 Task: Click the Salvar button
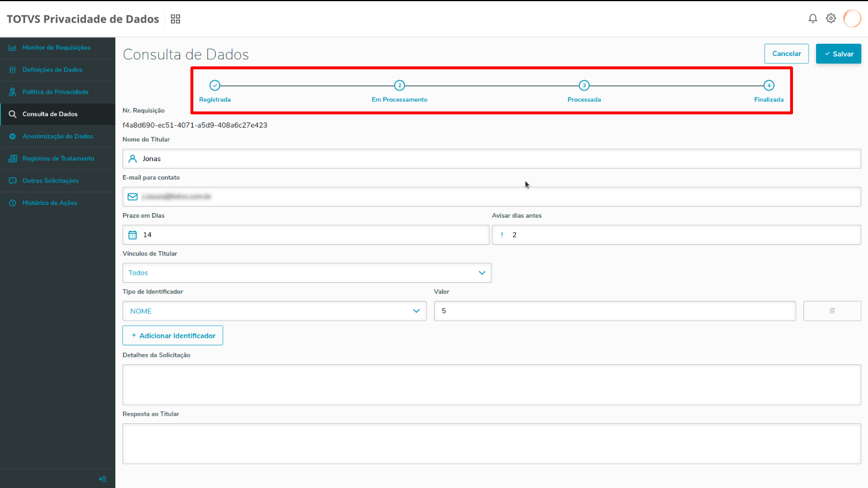pyautogui.click(x=839, y=54)
